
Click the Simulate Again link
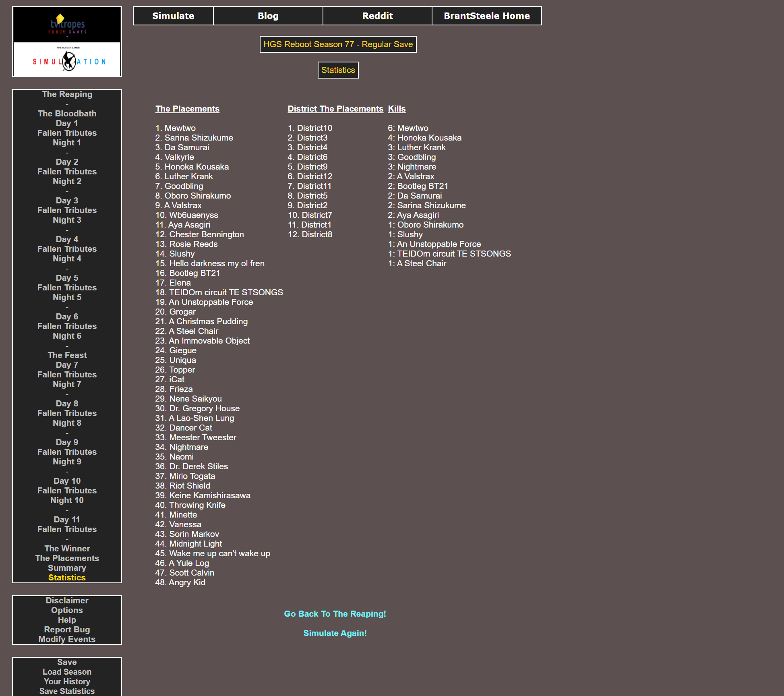click(335, 633)
